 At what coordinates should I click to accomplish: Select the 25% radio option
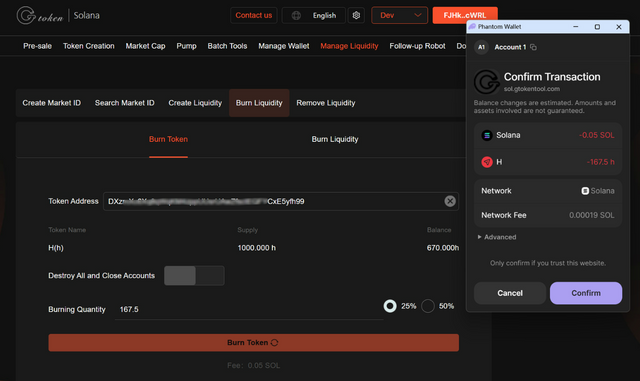[x=390, y=306]
